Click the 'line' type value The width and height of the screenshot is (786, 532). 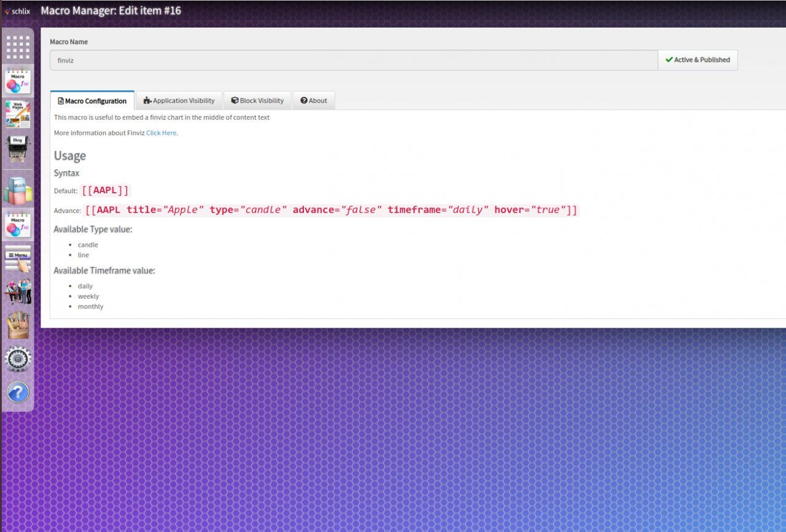(84, 255)
